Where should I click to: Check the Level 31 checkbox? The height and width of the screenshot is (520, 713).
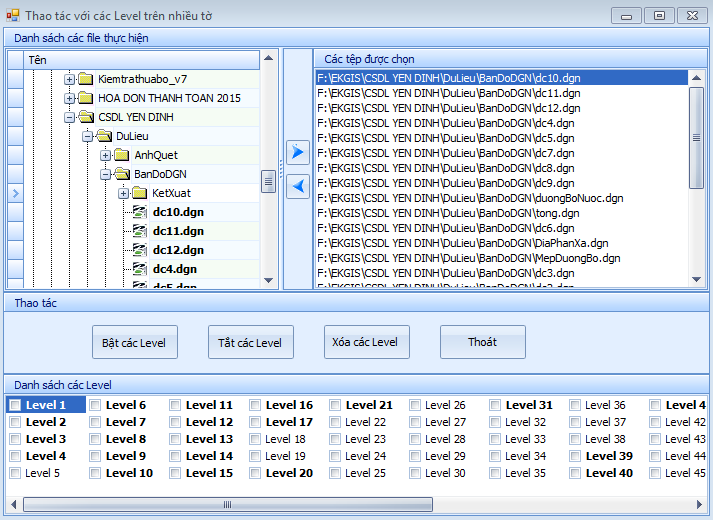click(x=495, y=405)
